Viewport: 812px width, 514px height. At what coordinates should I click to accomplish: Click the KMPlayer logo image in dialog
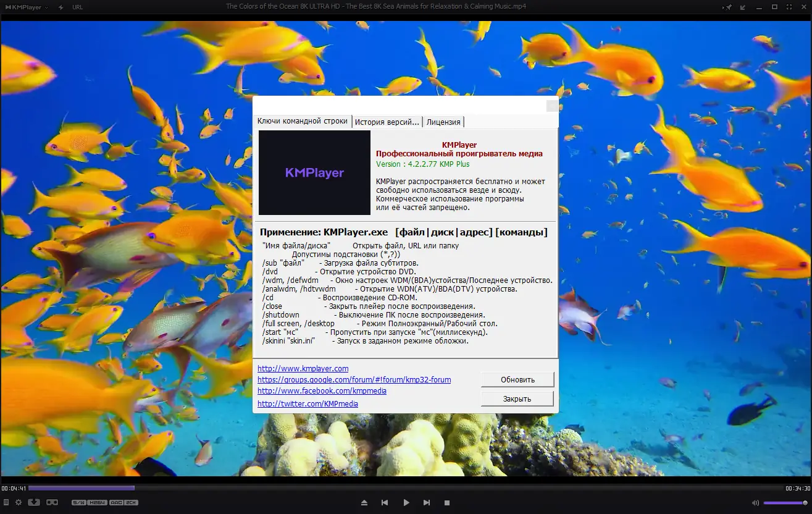(x=314, y=172)
